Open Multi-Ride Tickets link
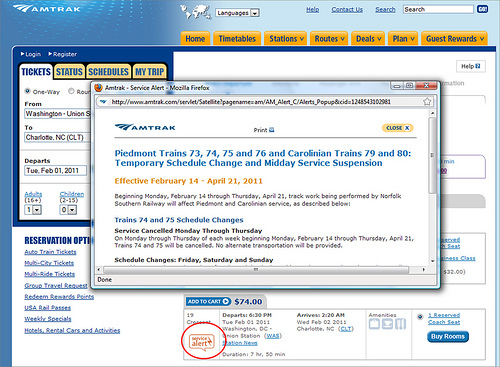The image size is (500, 367). tap(50, 274)
